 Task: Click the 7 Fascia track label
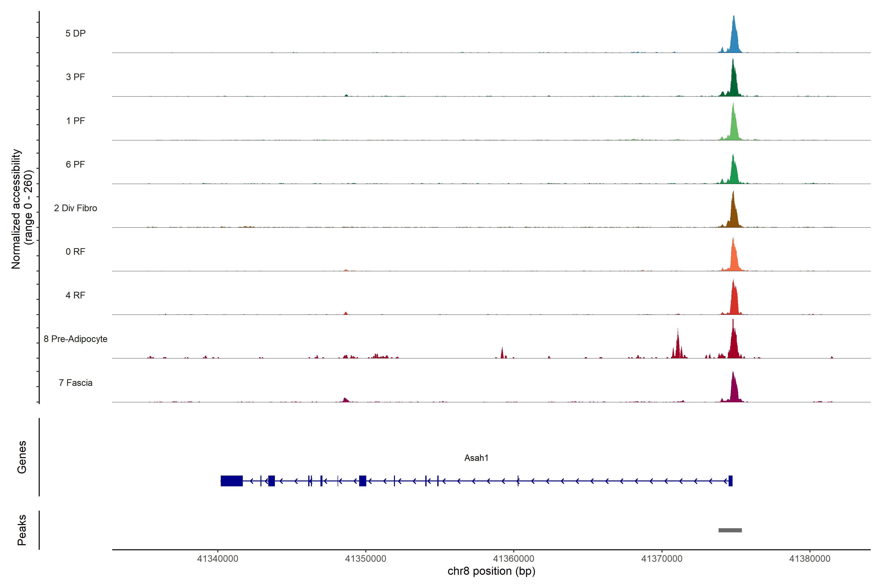75,382
